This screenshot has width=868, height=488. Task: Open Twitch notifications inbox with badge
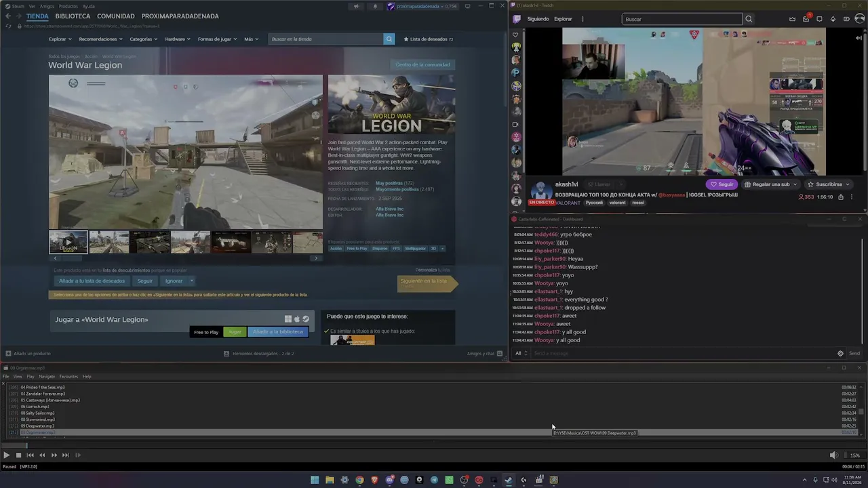tap(806, 18)
